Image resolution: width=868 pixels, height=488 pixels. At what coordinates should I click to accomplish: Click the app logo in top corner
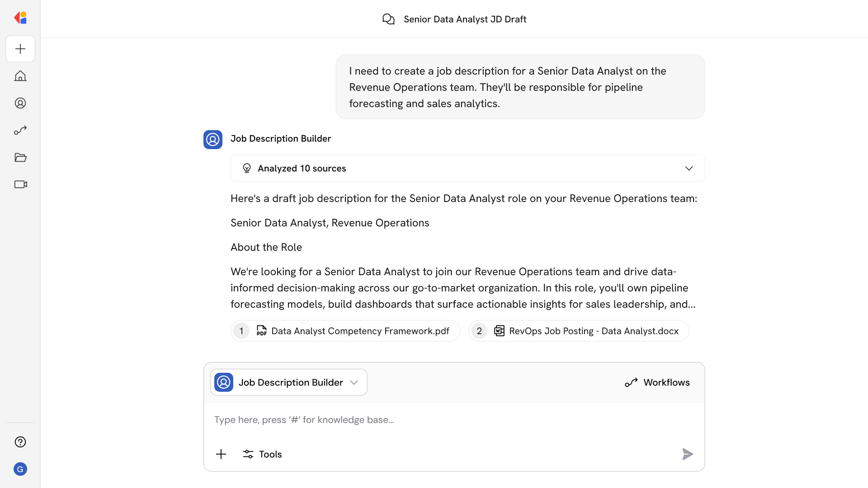point(20,18)
